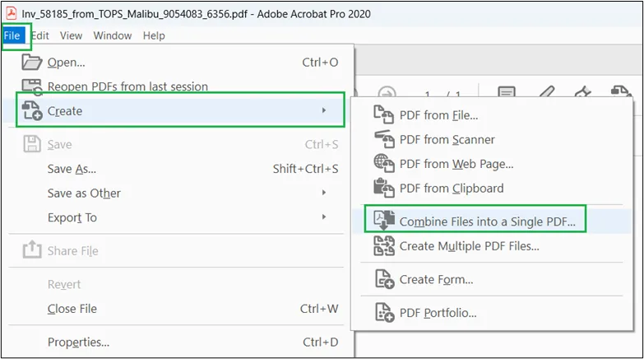
Task: Click the PDF Portfolio icon
Action: click(x=383, y=312)
